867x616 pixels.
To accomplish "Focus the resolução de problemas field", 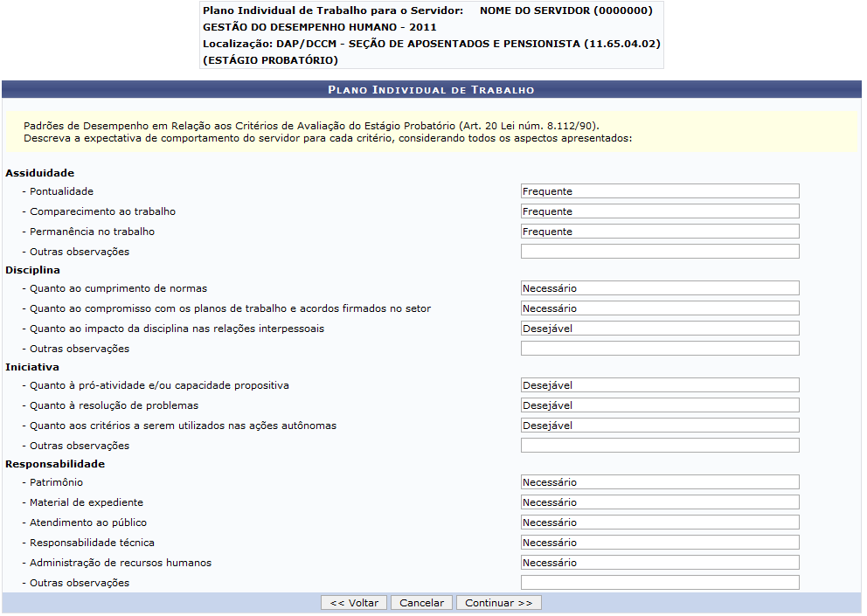I will (x=660, y=405).
